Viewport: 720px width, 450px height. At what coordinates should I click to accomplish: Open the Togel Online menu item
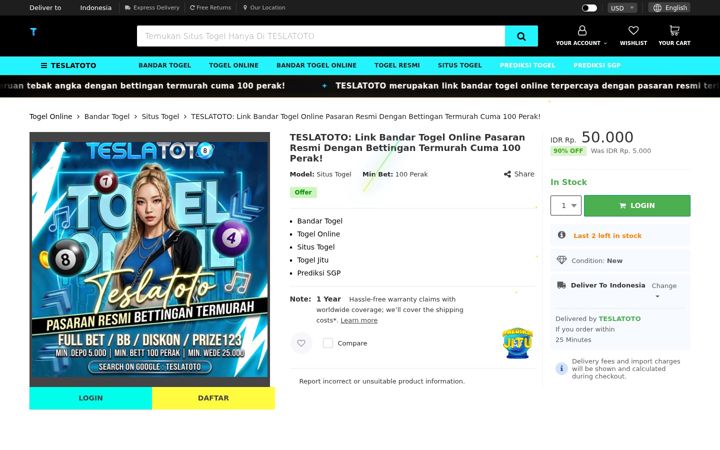tap(234, 65)
